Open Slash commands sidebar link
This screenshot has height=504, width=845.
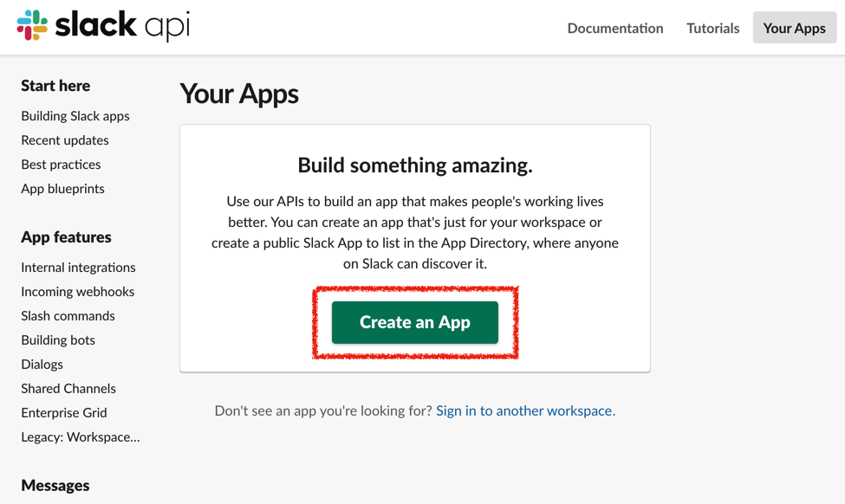[x=68, y=315]
